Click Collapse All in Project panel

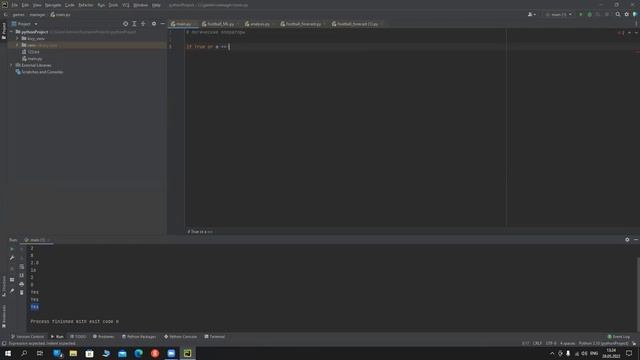click(x=143, y=24)
